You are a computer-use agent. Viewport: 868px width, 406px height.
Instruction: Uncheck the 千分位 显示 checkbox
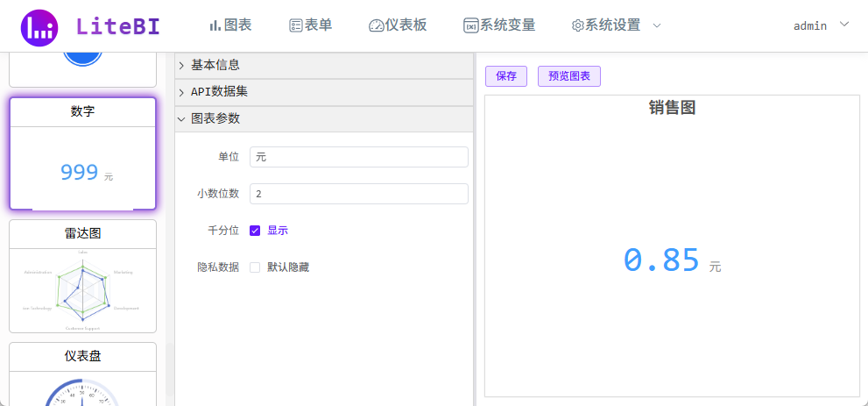[x=255, y=231]
